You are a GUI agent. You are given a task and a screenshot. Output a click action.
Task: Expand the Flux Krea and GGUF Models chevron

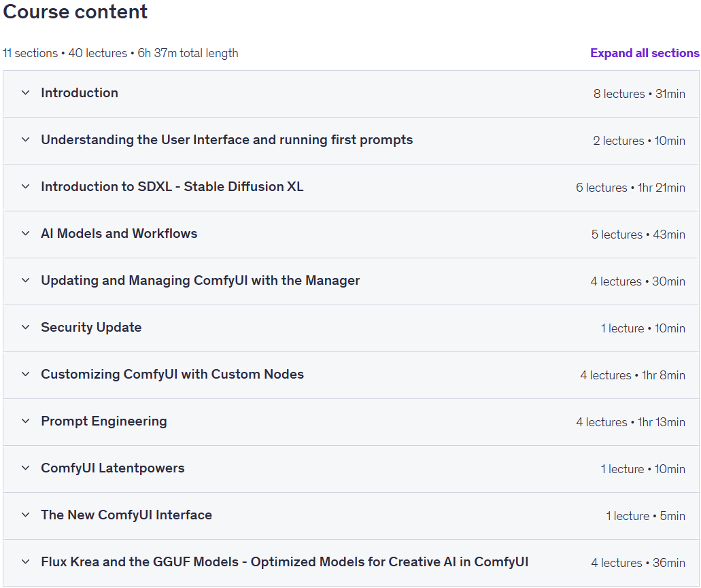25,562
